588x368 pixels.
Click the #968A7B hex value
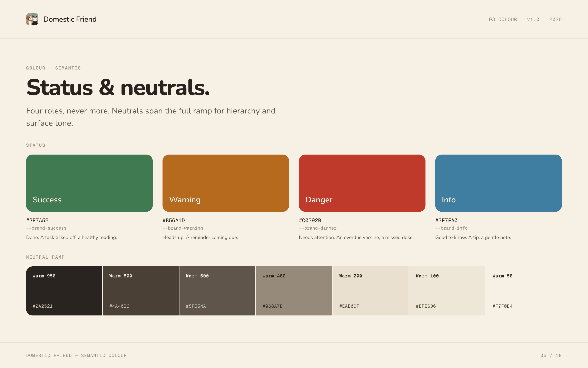(273, 306)
